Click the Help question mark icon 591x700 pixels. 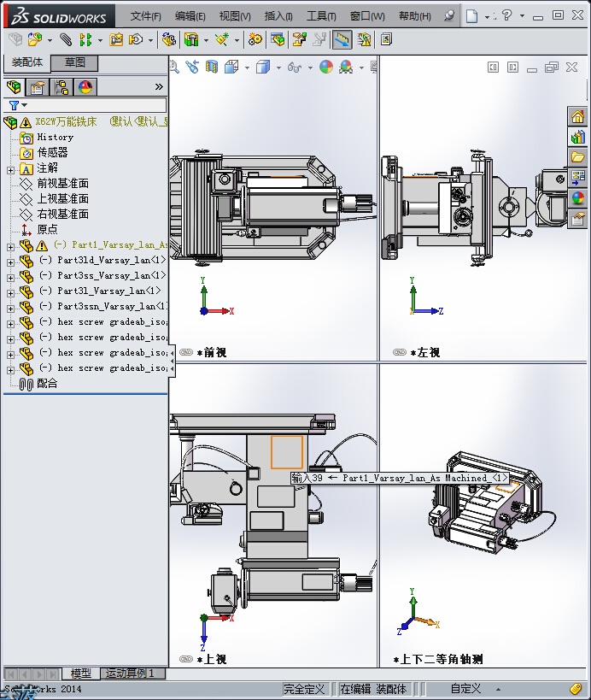click(506, 15)
